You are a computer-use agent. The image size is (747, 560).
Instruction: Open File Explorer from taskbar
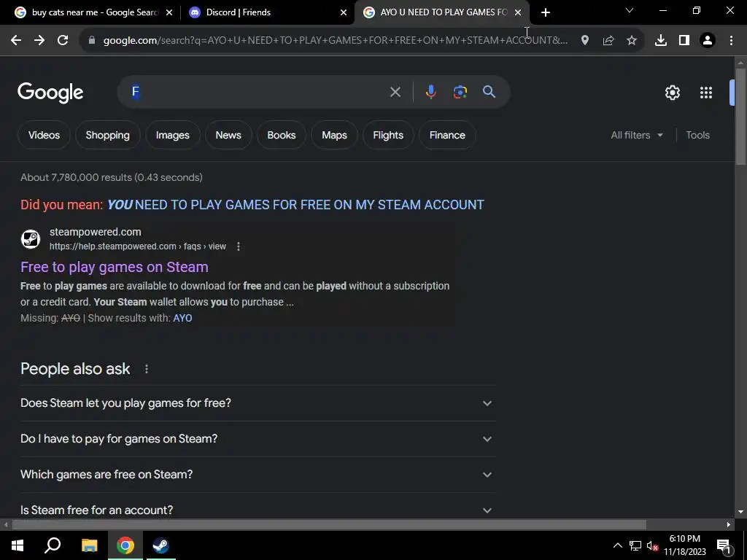pyautogui.click(x=89, y=545)
